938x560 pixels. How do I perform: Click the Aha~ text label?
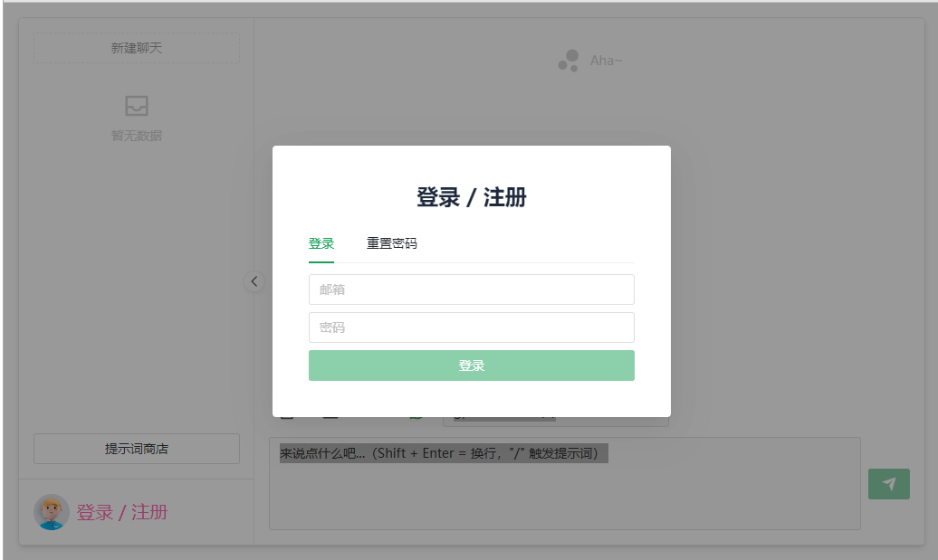click(606, 61)
